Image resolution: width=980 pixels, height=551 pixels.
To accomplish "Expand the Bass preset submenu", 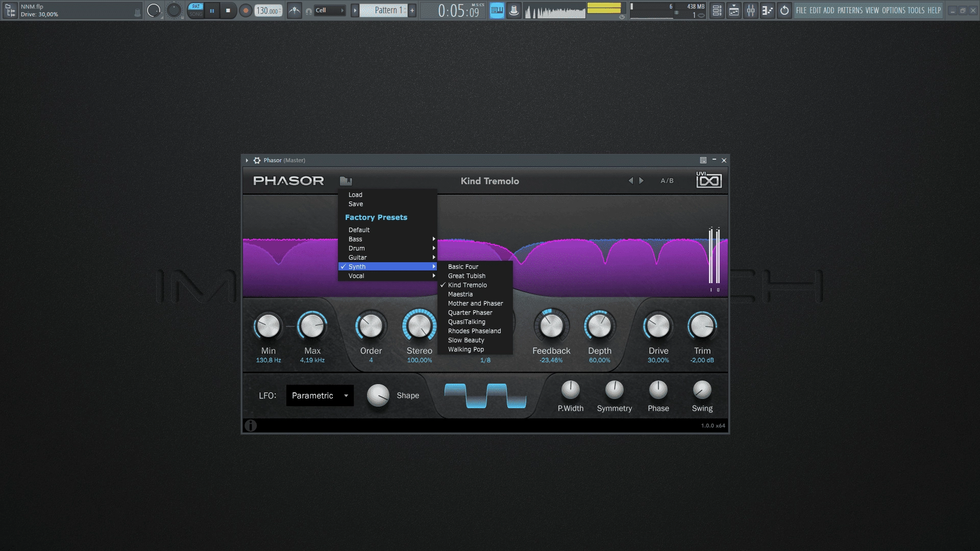I will click(387, 239).
